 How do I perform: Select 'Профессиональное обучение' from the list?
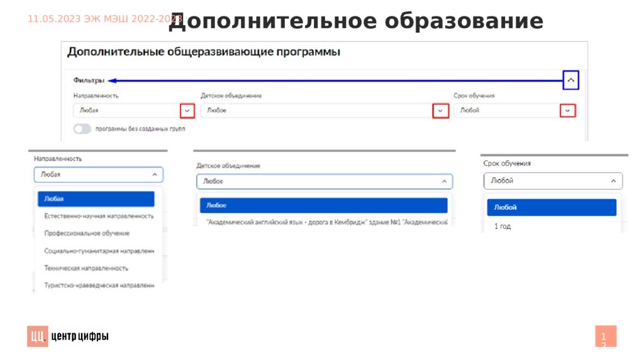87,233
